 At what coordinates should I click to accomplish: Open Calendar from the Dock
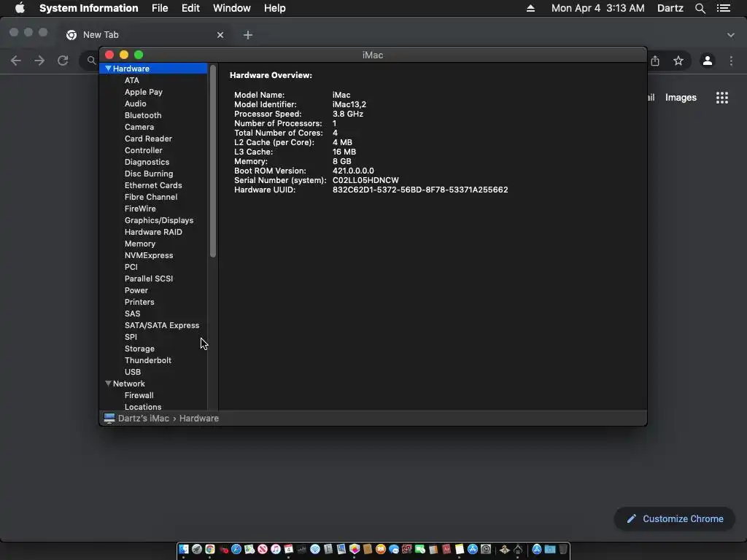(x=289, y=549)
